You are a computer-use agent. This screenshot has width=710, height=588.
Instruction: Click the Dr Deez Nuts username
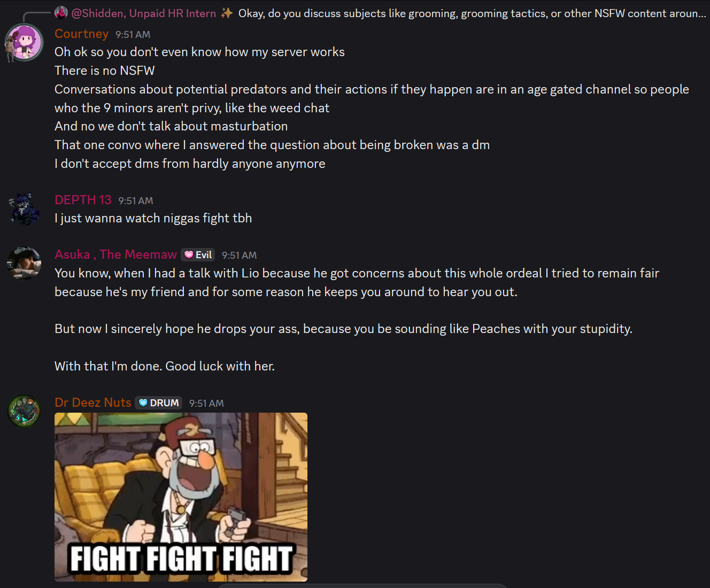93,403
